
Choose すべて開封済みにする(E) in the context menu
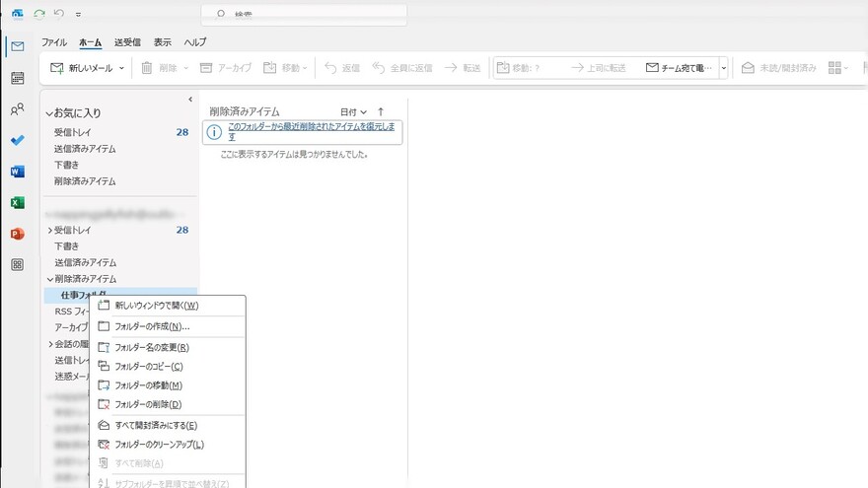(168, 426)
